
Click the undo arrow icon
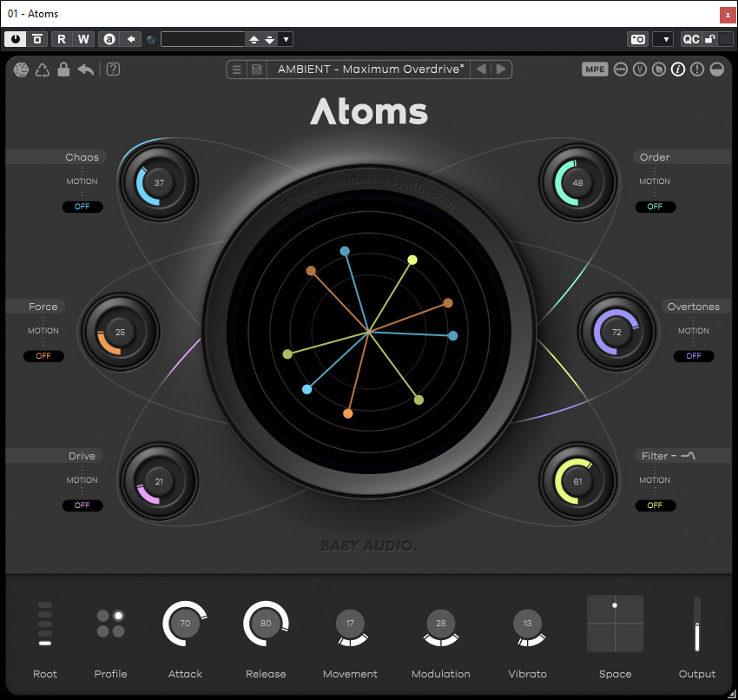pos(85,70)
